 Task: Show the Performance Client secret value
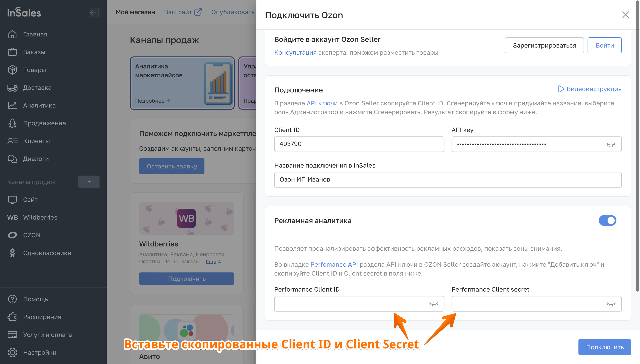[x=611, y=304]
